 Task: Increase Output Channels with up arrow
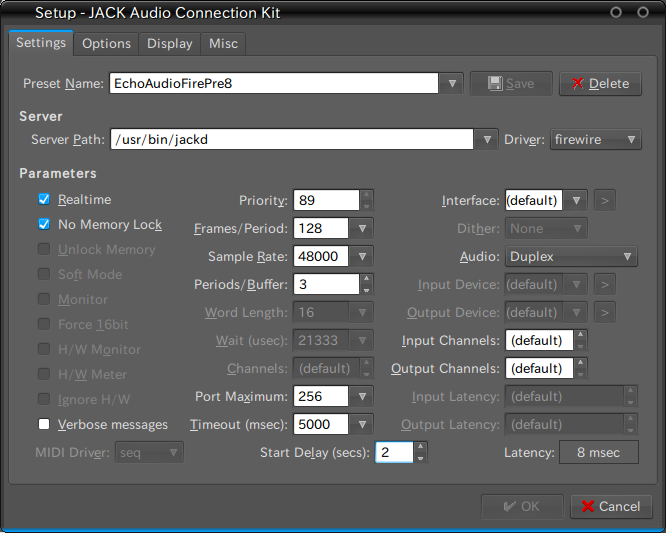coord(581,363)
